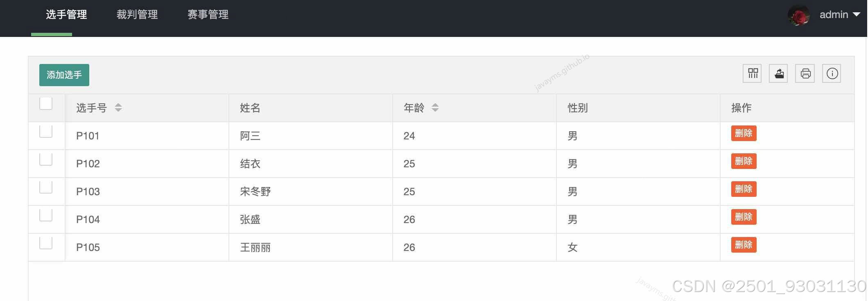
Task: Switch to the 裁判管理 tab
Action: (137, 14)
